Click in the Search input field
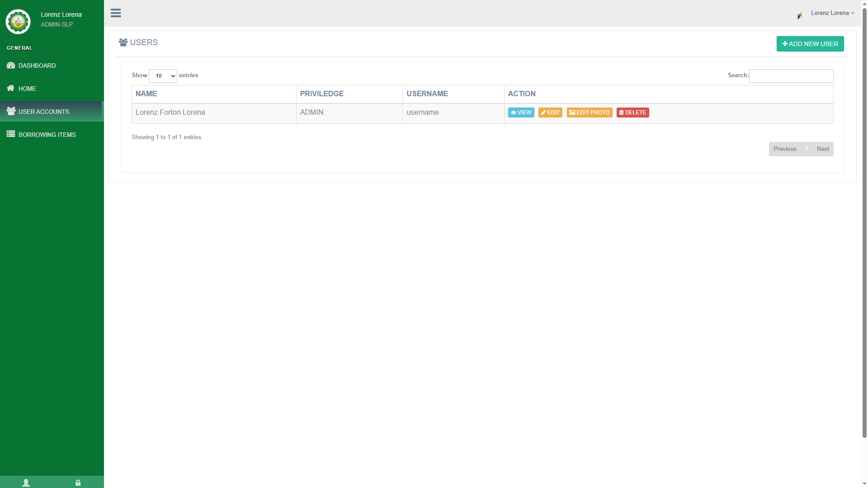This screenshot has width=868, height=488. pos(791,76)
